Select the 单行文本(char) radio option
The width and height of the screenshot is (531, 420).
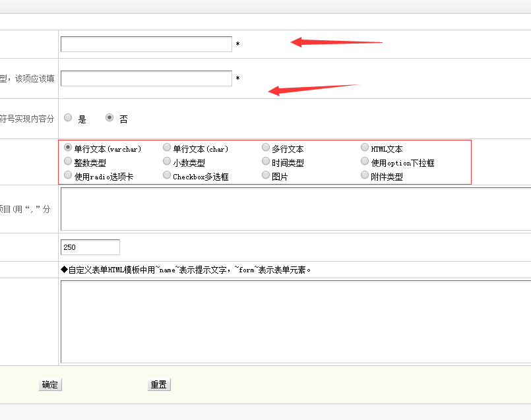tap(167, 148)
